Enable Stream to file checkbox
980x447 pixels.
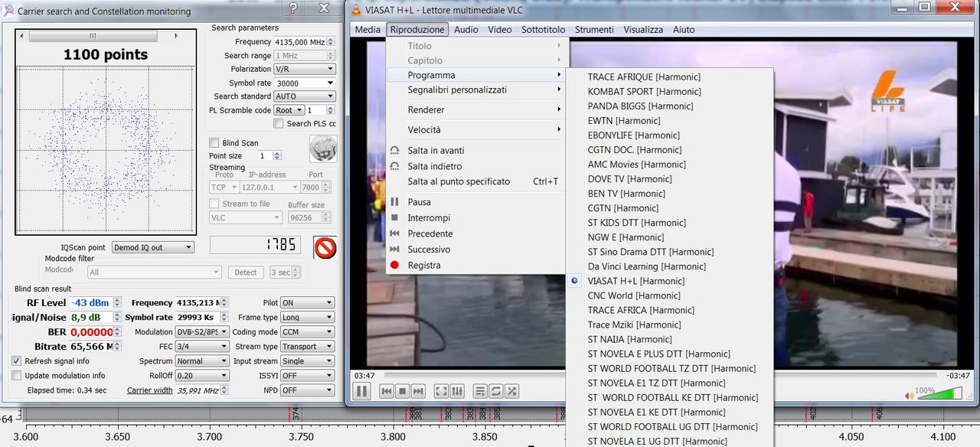coord(214,204)
